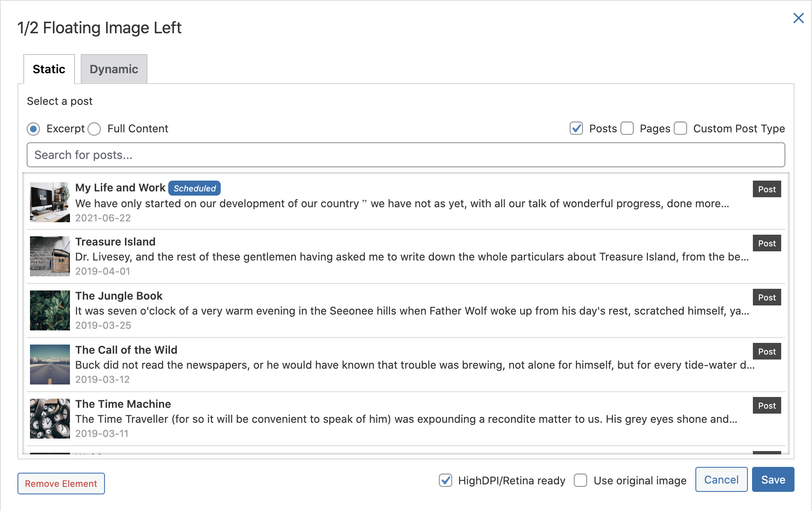Disable HighDPI/Retina ready
This screenshot has width=812, height=511.
point(446,481)
